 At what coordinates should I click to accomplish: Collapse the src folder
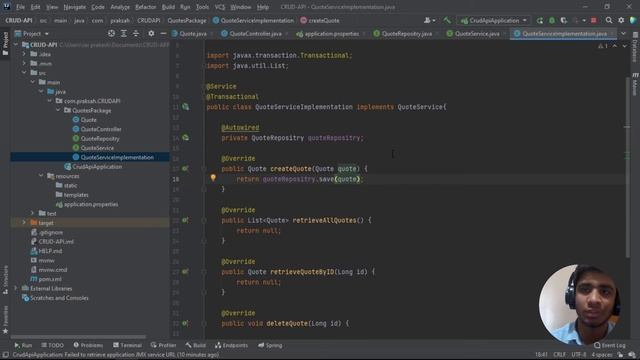24,73
